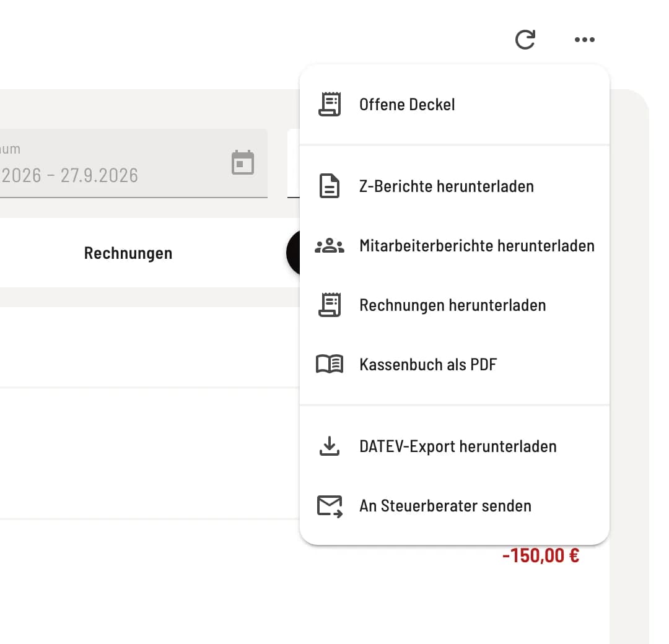Click the -150,00 € amount
Image resolution: width=669 pixels, height=644 pixels.
click(x=541, y=555)
